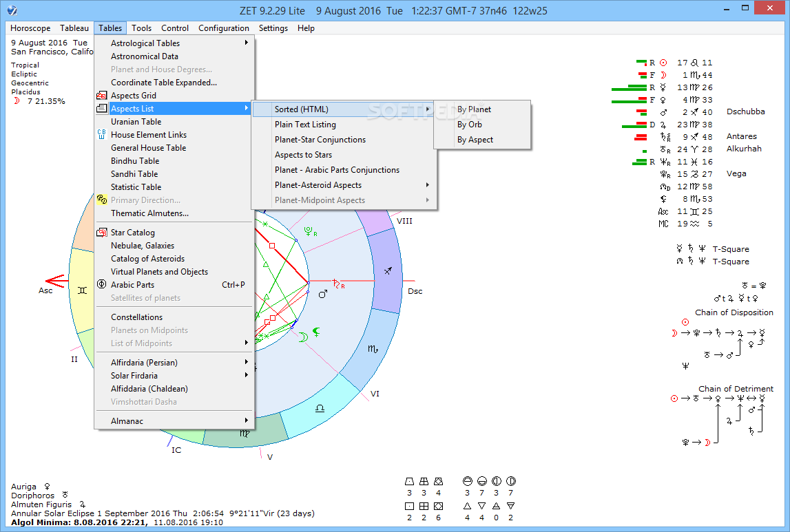The image size is (790, 532).
Task: Expand the Solar Firdaria submenu
Action: tap(174, 375)
